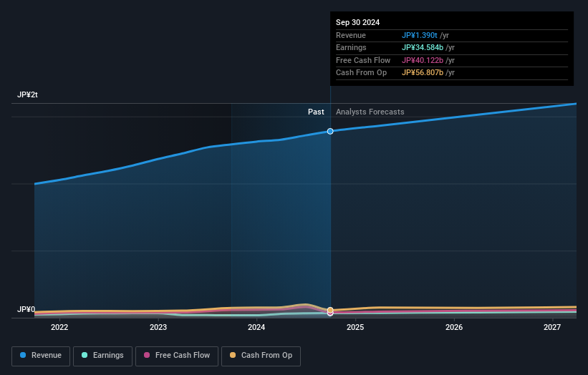This screenshot has width=588, height=375.
Task: Click the JP¥1.390t revenue value
Action: tap(419, 35)
